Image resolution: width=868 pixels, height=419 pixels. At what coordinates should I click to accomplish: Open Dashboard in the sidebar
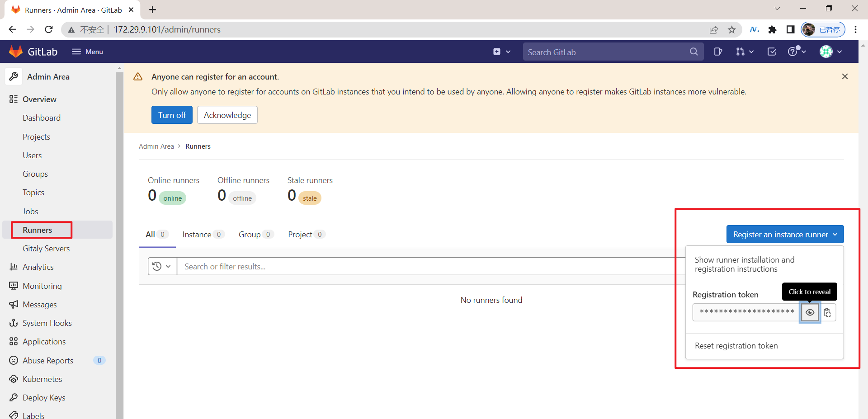coord(42,118)
